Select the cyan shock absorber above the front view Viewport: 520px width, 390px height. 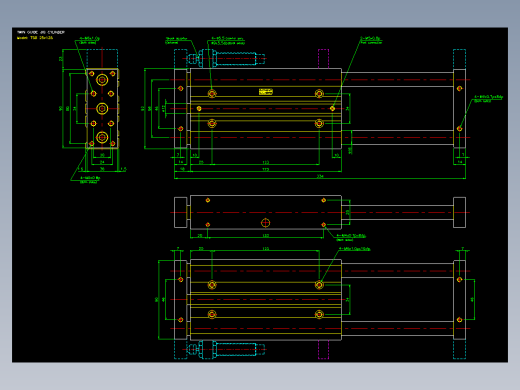227,59
